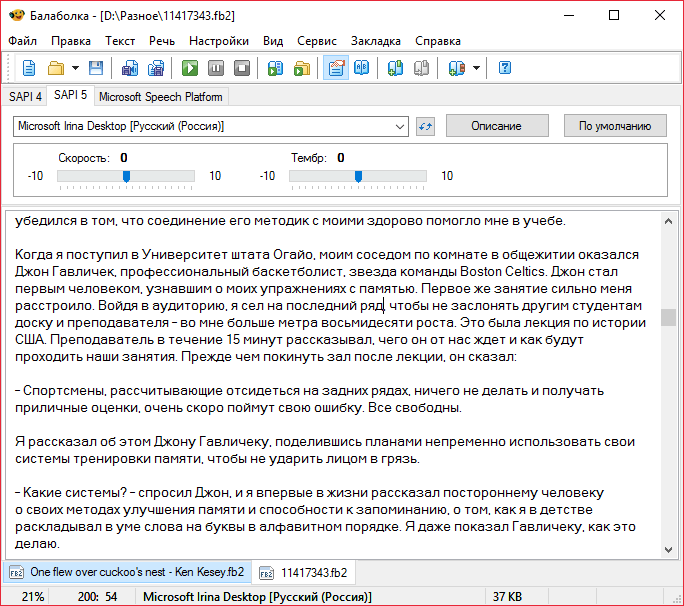
Task: Click the save audio file icon
Action: [x=130, y=68]
